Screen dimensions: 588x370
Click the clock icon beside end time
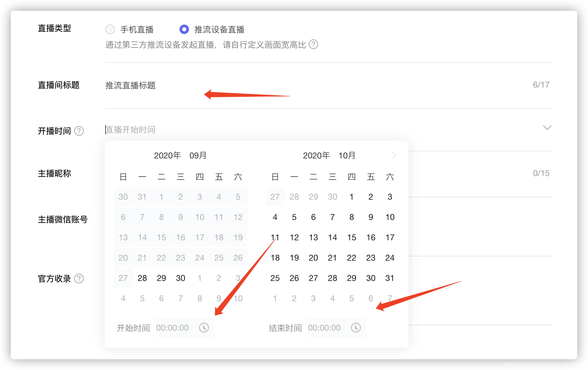(x=356, y=328)
